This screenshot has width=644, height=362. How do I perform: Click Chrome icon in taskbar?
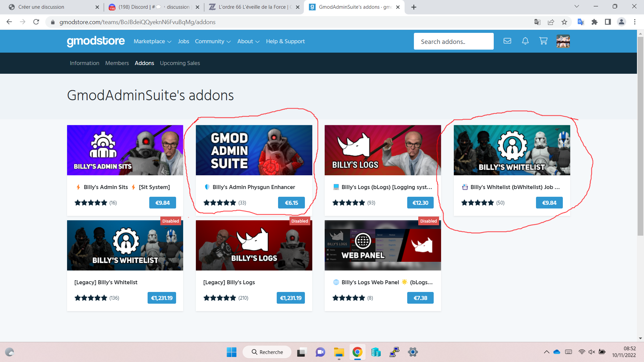357,352
